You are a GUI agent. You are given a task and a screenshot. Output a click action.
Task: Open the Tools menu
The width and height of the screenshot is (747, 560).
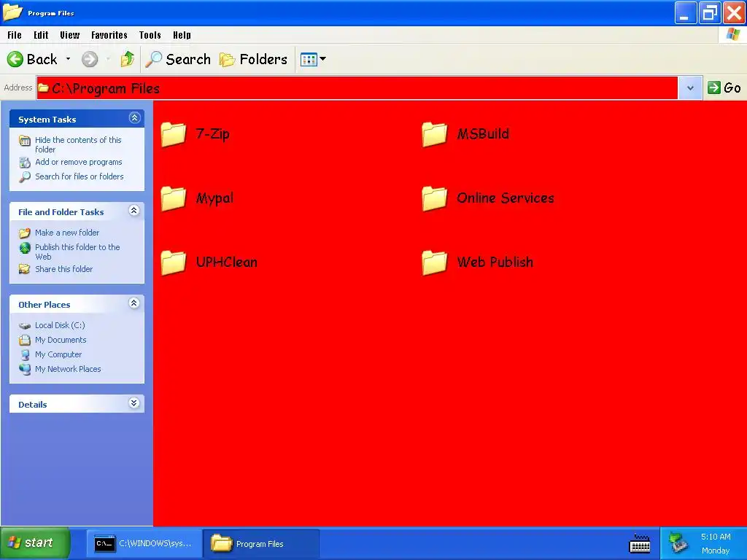[150, 35]
